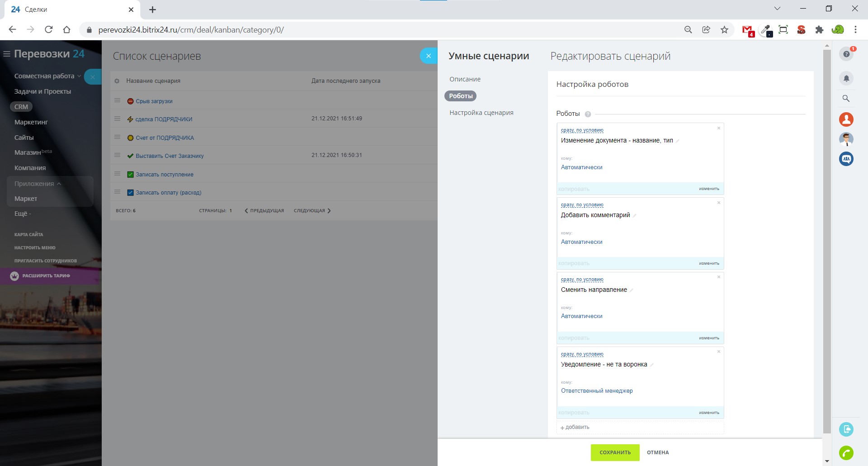
Task: Click the drag handle of сделка ПОДРЯДЧИКИ row
Action: pyautogui.click(x=118, y=119)
